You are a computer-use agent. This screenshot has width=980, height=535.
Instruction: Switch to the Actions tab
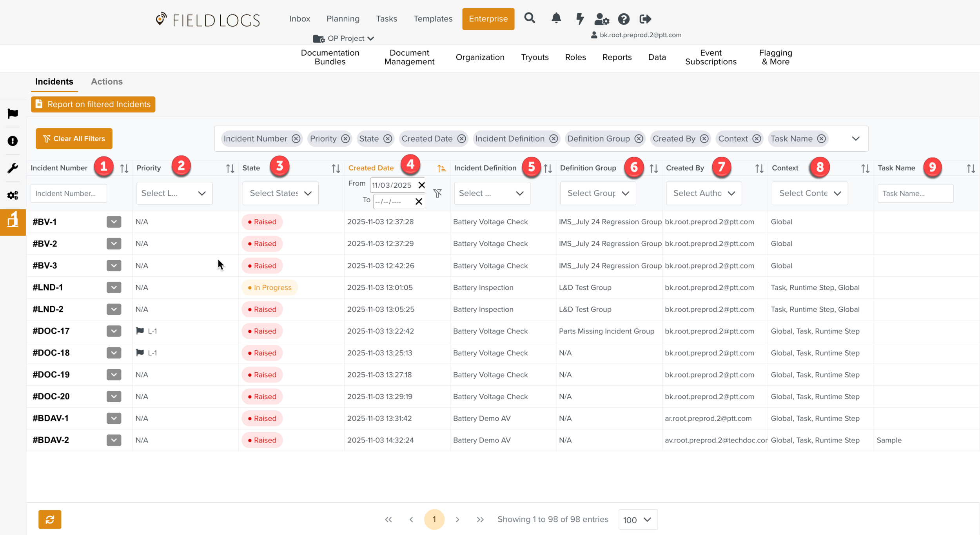(x=107, y=82)
